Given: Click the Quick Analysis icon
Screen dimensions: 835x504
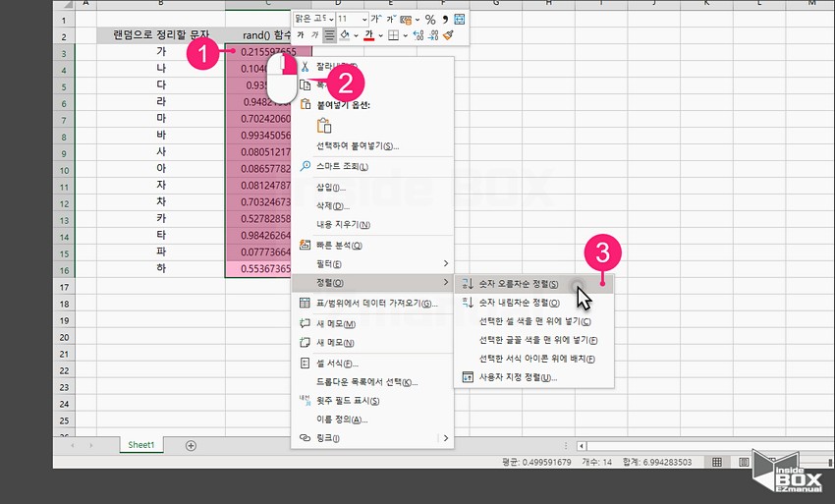Looking at the screenshot, I should (x=305, y=245).
